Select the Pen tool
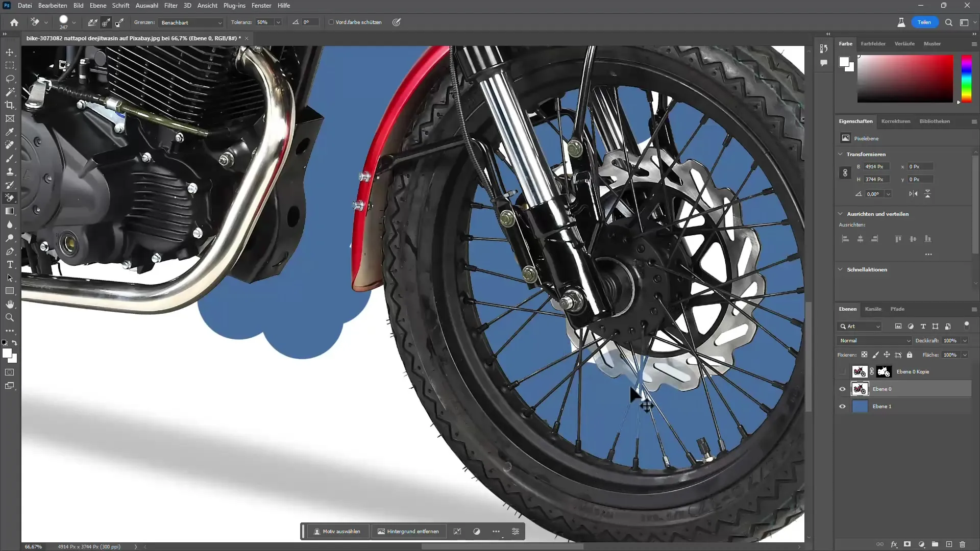The height and width of the screenshot is (551, 980). pyautogui.click(x=10, y=252)
